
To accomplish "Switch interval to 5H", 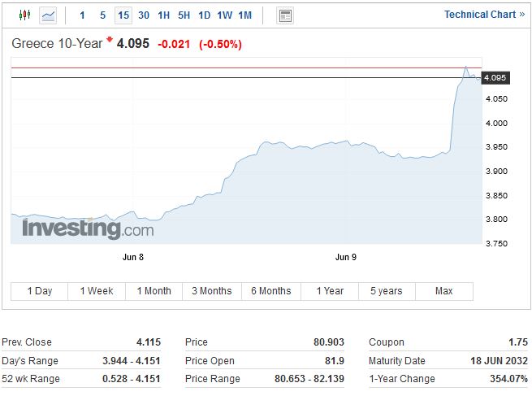I will point(184,15).
